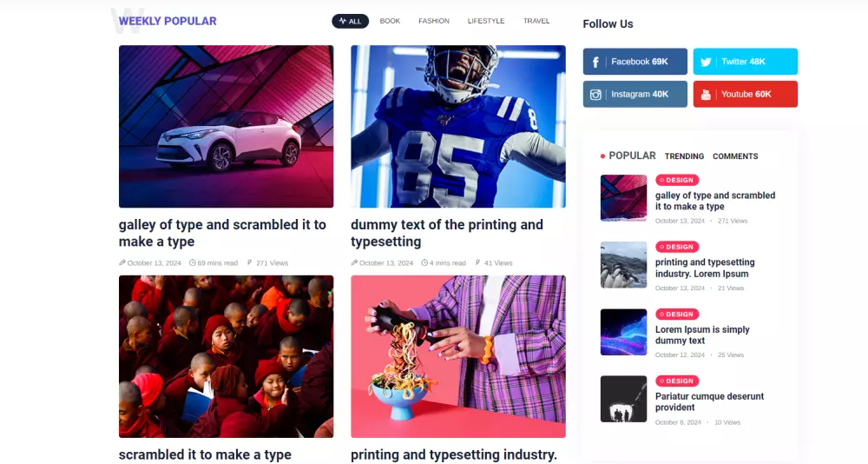Switch to the COMMENTS sidebar tab
This screenshot has width=868, height=464.
click(x=735, y=156)
